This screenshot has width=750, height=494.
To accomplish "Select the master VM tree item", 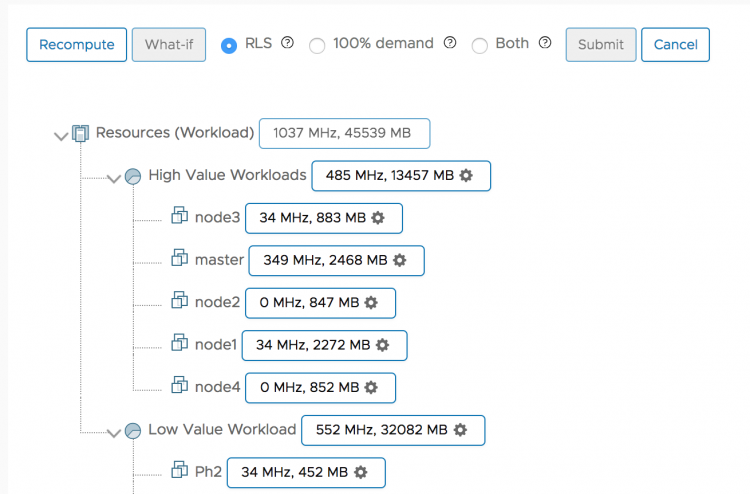I will click(x=219, y=260).
